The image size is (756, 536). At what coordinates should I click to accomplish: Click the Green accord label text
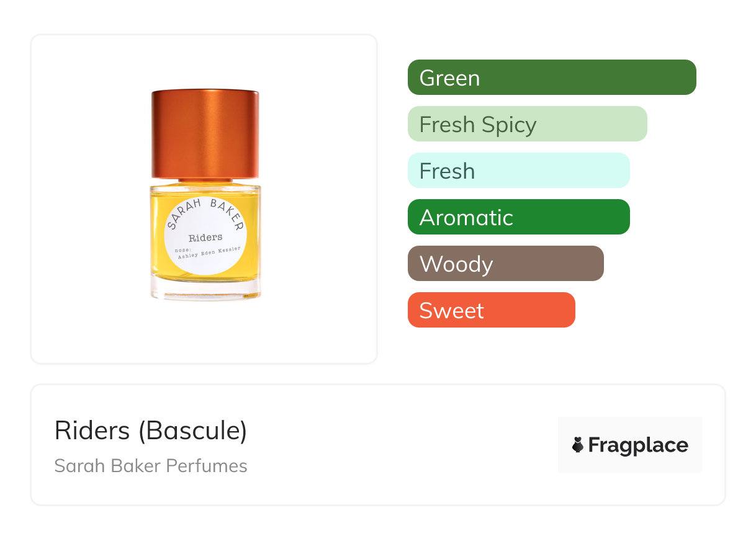[x=449, y=78]
